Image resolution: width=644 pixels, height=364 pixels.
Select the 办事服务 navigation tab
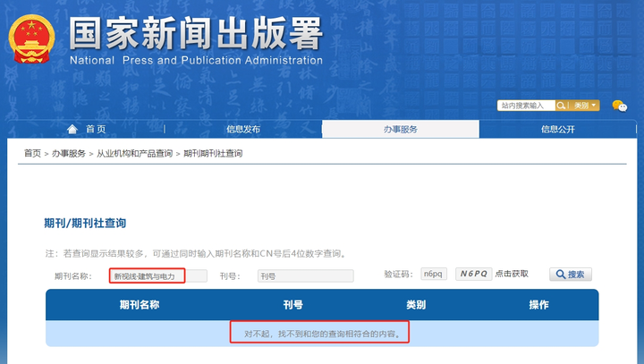click(x=401, y=129)
